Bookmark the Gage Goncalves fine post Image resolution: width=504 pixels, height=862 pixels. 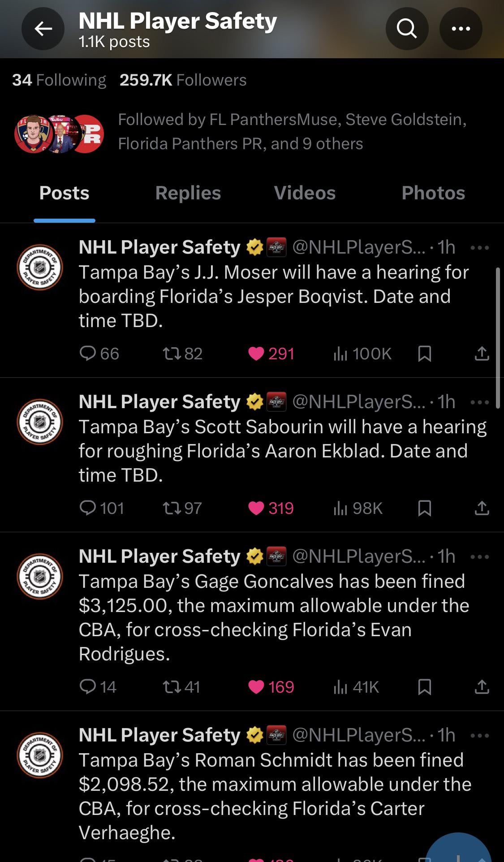(x=424, y=687)
